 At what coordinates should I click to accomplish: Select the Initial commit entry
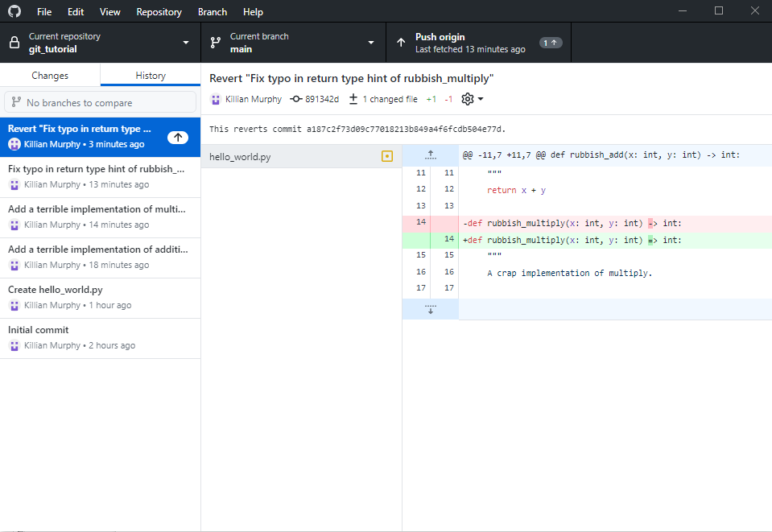click(x=100, y=339)
